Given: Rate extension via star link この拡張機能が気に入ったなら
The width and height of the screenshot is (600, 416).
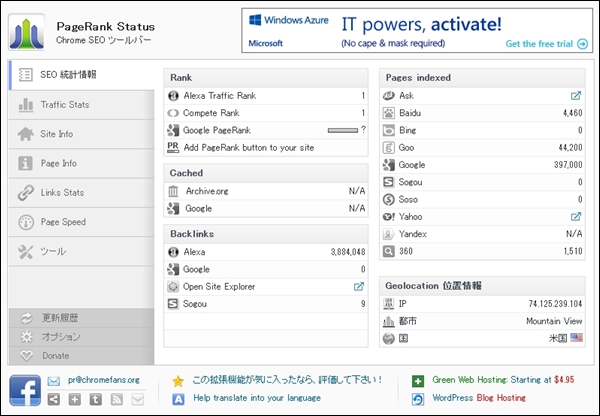Looking at the screenshot, I should [x=287, y=380].
